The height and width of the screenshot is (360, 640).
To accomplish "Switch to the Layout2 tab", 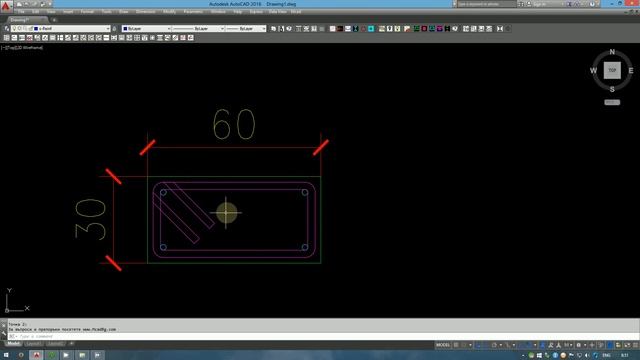I will pyautogui.click(x=56, y=344).
